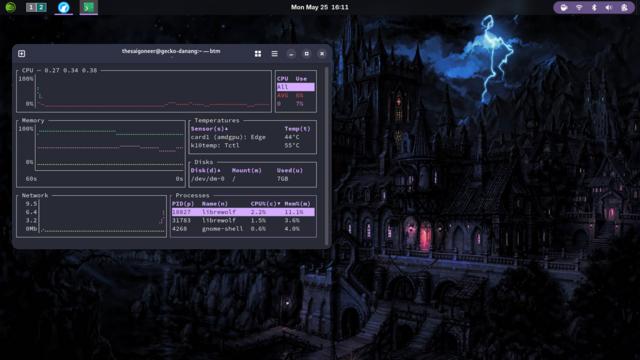Viewport: 640px width, 360px height.
Task: Select the k10temp: Tctl sensor row
Action: pyautogui.click(x=252, y=145)
